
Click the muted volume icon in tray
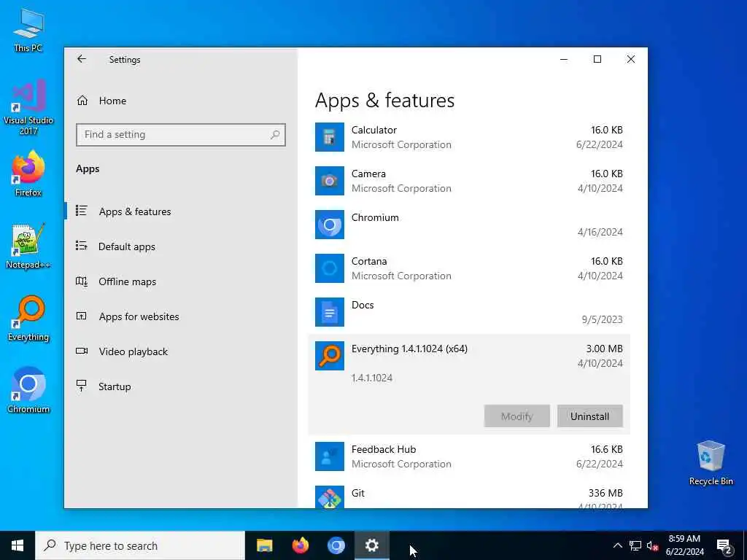(x=652, y=545)
